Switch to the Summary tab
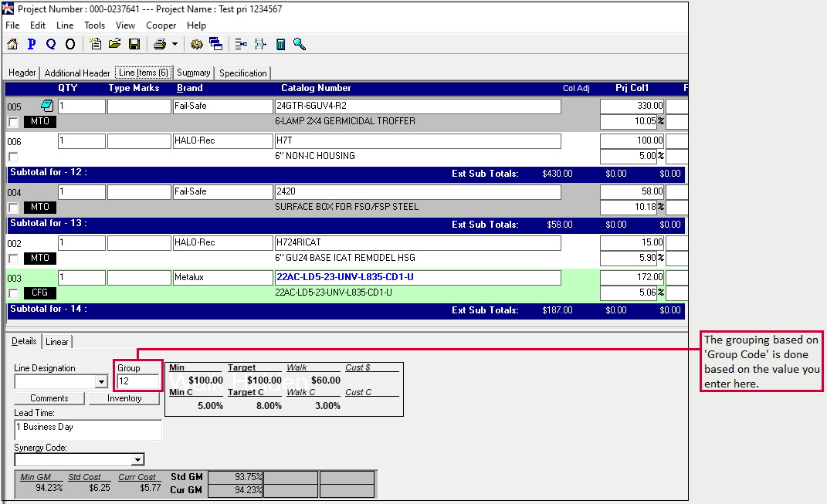 coord(194,73)
